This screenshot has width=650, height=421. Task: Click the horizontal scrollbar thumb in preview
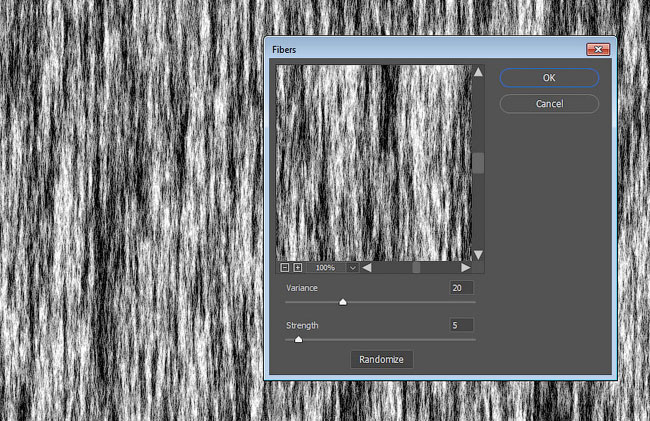pyautogui.click(x=416, y=268)
